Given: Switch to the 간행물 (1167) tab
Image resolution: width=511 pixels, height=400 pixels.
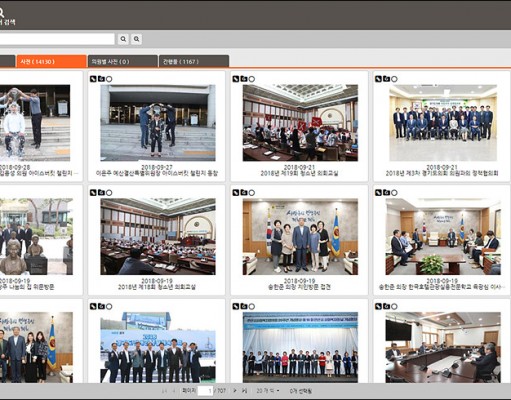Looking at the screenshot, I should [194, 61].
